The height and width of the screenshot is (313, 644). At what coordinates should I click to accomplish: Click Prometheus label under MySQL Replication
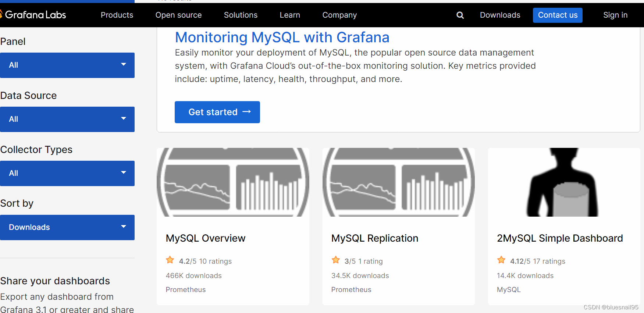coord(351,289)
